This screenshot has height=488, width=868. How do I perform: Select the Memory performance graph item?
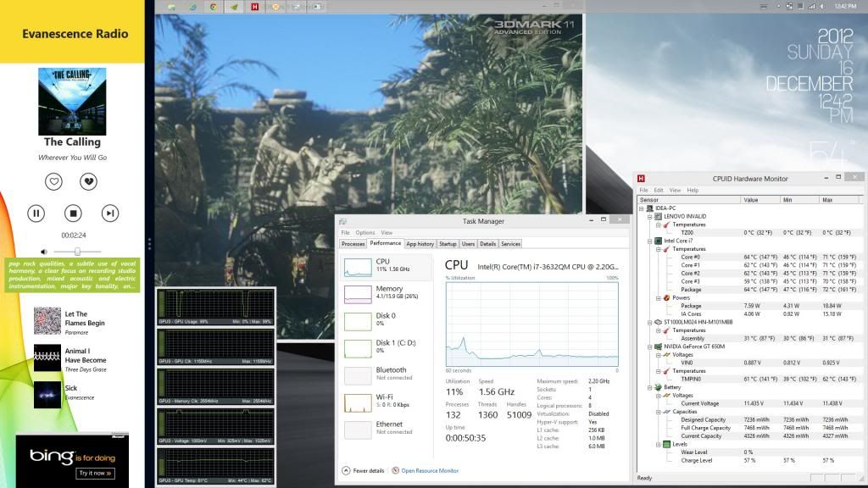(x=387, y=294)
